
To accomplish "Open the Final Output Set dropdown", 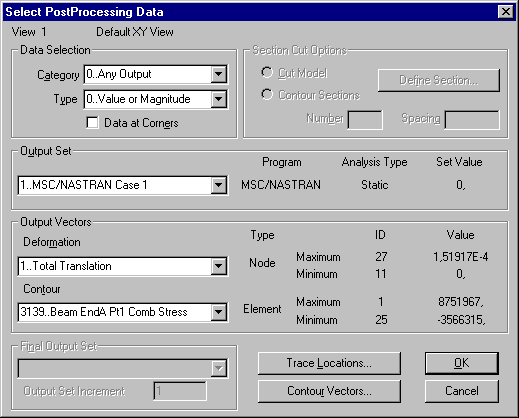I will [219, 368].
